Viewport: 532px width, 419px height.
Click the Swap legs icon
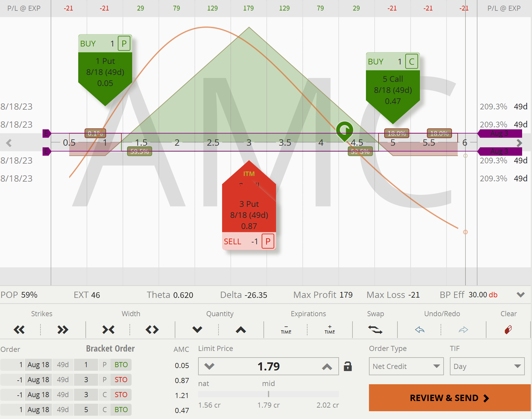tap(375, 330)
